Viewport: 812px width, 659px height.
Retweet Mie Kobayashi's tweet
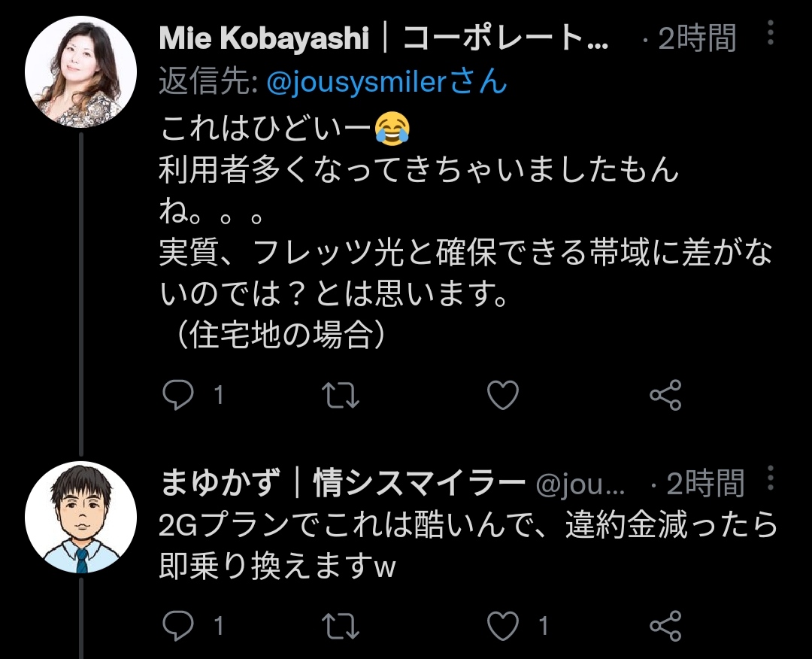coord(341,395)
